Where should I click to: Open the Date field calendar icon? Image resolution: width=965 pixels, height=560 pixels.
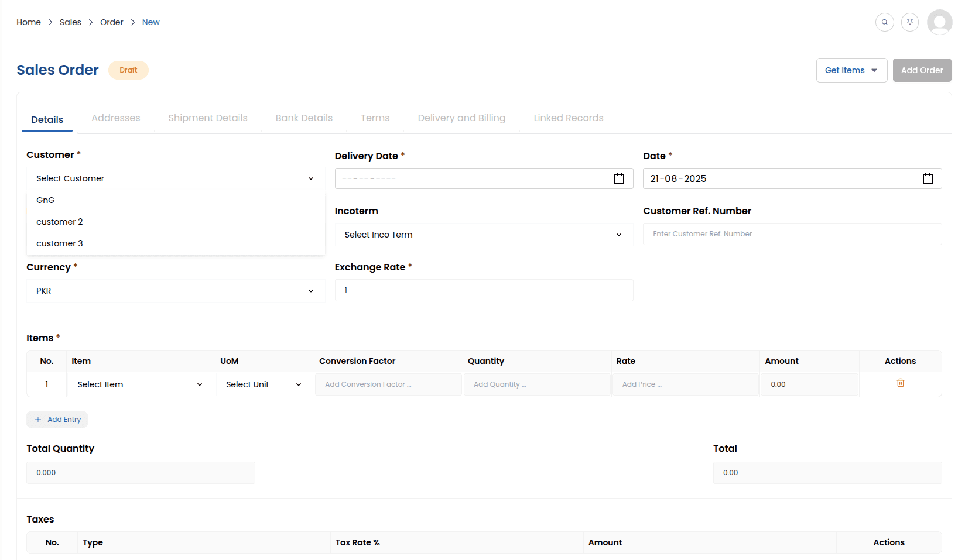[x=928, y=178]
